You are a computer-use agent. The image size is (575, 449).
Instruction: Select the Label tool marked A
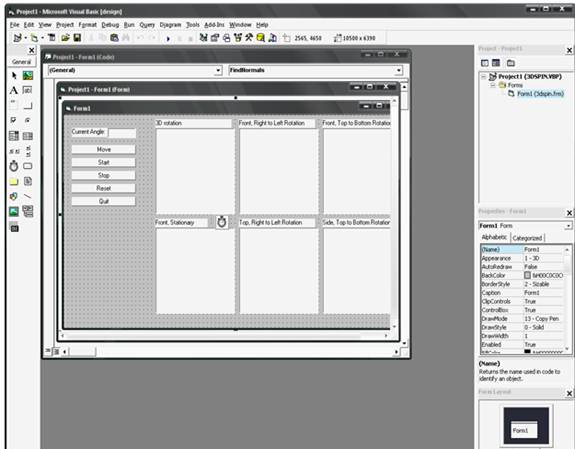click(14, 90)
